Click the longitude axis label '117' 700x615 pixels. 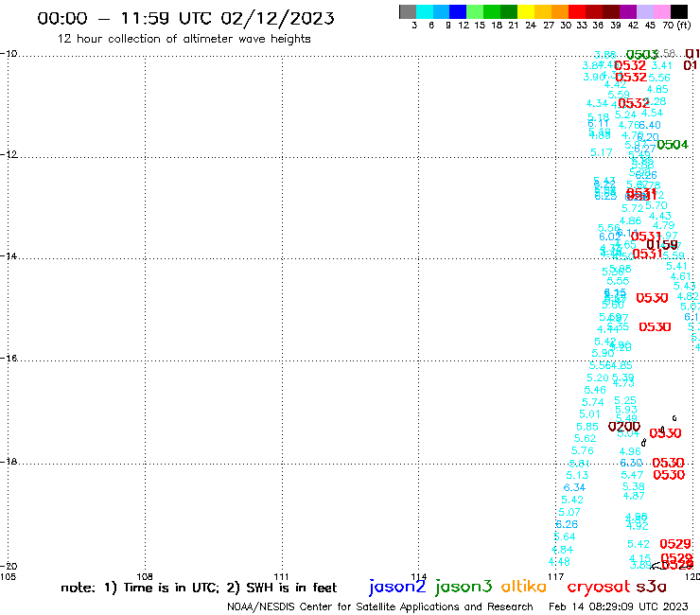[x=555, y=576]
